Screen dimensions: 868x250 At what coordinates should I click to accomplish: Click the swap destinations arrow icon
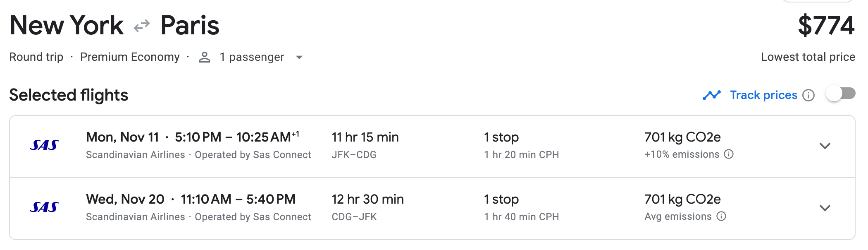click(x=141, y=26)
